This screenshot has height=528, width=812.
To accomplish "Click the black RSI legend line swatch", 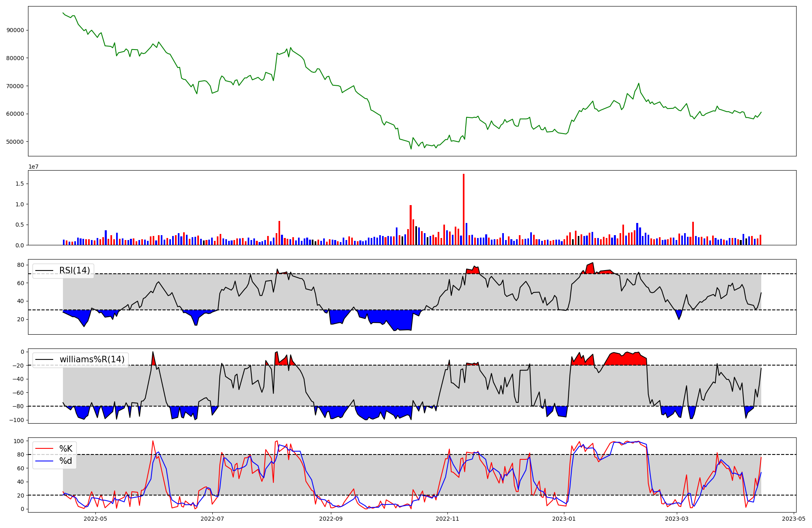I will coord(45,270).
